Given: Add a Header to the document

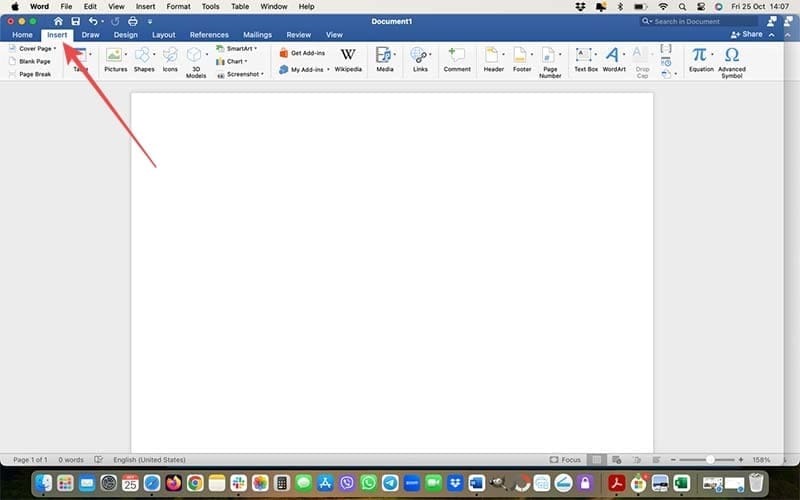Looking at the screenshot, I should pyautogui.click(x=493, y=60).
